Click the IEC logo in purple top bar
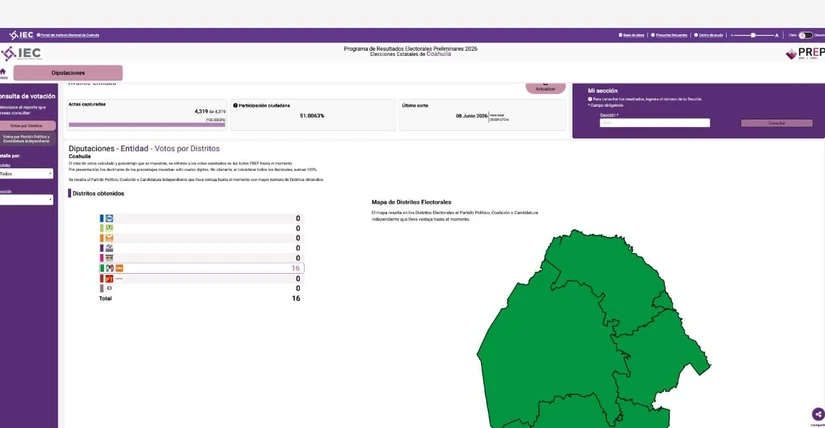Image resolution: width=825 pixels, height=428 pixels. click(21, 35)
